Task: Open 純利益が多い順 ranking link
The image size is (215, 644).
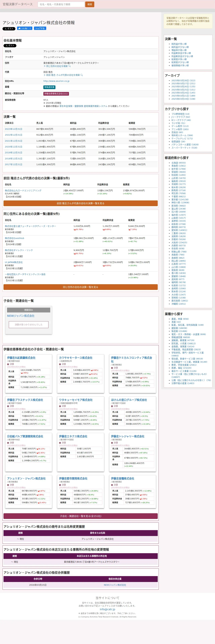Action: point(179,44)
